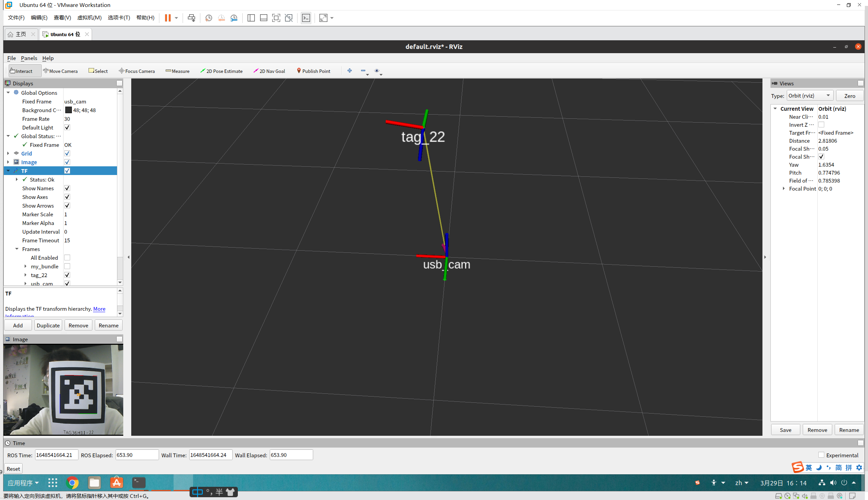Click the add tool plus icon
The image size is (868, 500).
coord(350,70)
